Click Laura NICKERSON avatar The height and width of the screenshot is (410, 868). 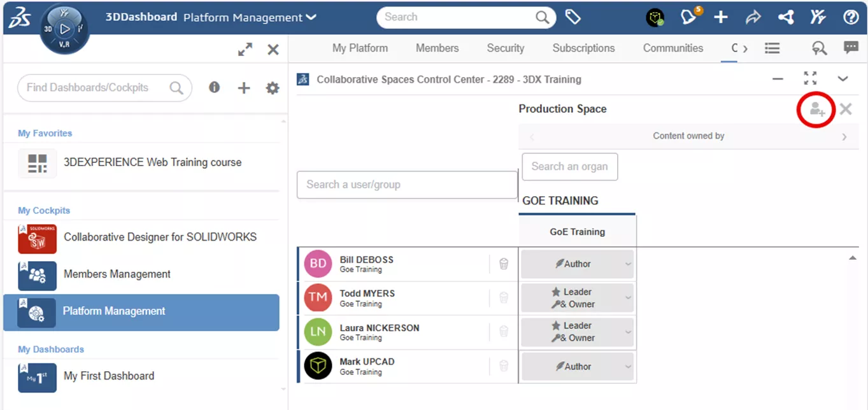[x=318, y=332]
